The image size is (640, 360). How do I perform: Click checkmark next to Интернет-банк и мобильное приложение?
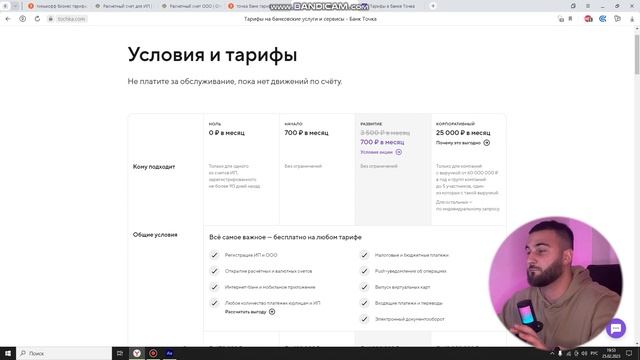point(214,287)
